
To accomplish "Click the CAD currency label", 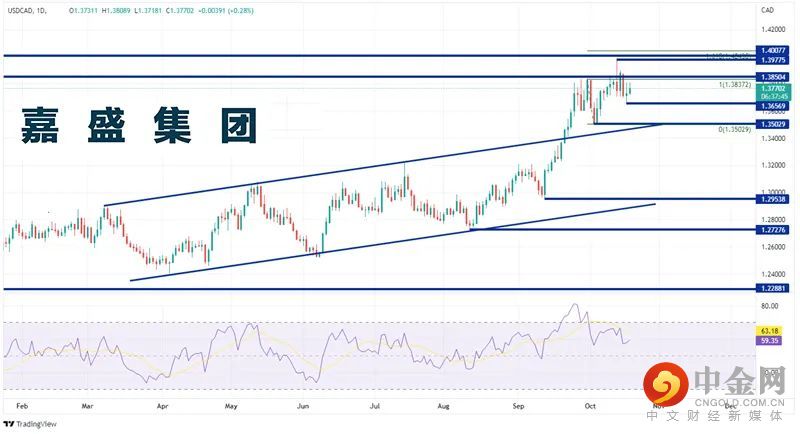I will tap(767, 10).
